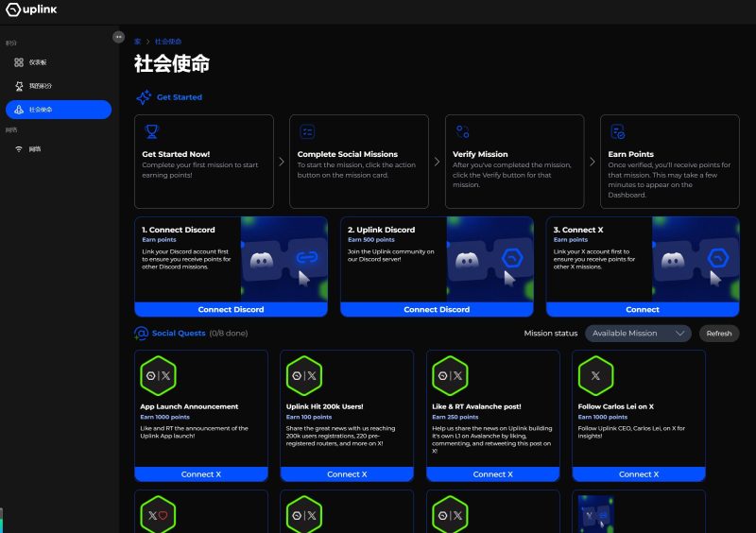Click hexagon icon on Like & RT Avalanche card
The image size is (756, 533).
[450, 376]
